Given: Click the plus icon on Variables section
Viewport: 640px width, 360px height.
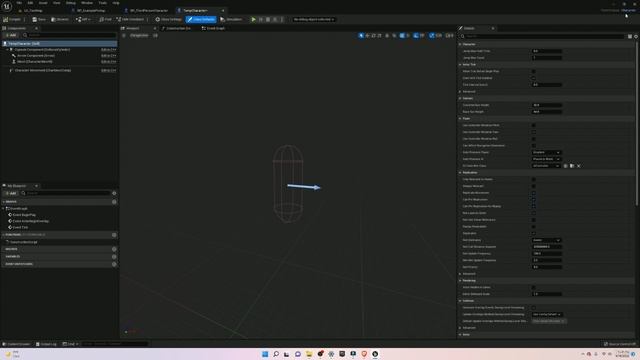Looking at the screenshot, I should pos(114,256).
